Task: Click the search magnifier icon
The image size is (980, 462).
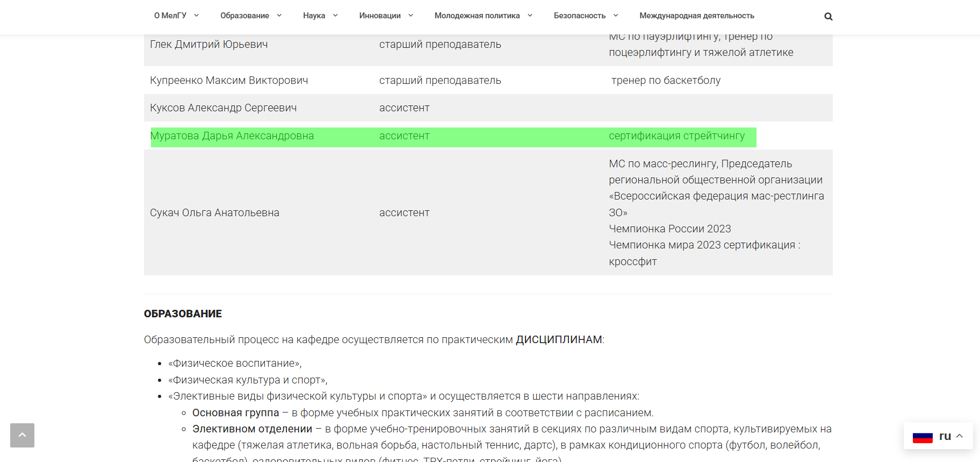Action: [x=828, y=16]
